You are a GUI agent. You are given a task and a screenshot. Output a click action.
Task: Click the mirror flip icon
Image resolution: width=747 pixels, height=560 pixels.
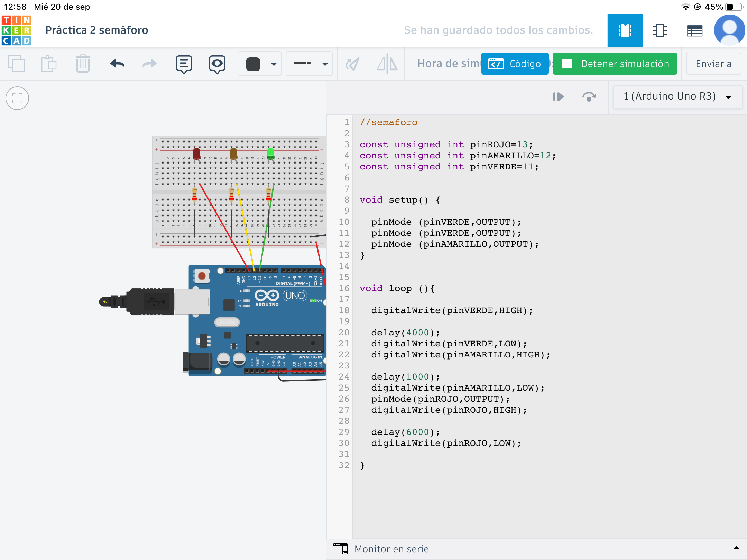point(387,64)
